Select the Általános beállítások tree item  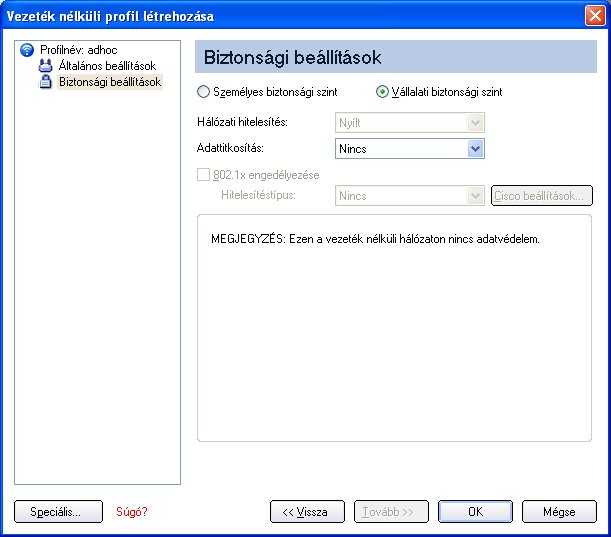point(107,65)
